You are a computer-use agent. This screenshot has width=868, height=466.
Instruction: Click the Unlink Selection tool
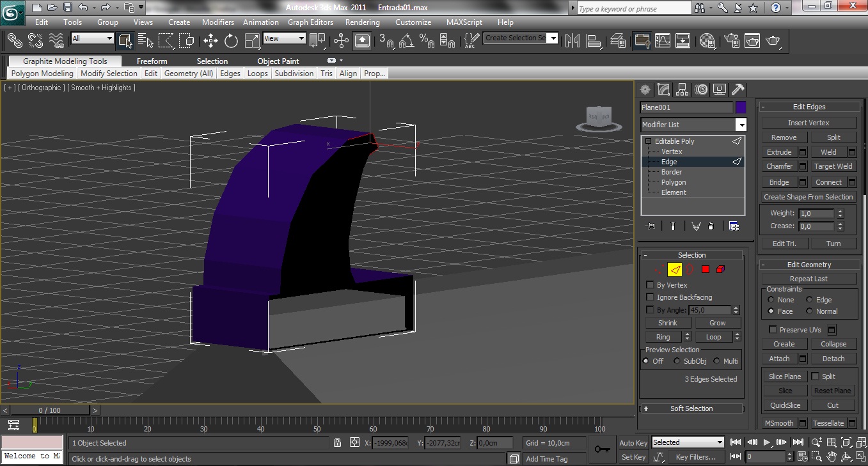[35, 41]
